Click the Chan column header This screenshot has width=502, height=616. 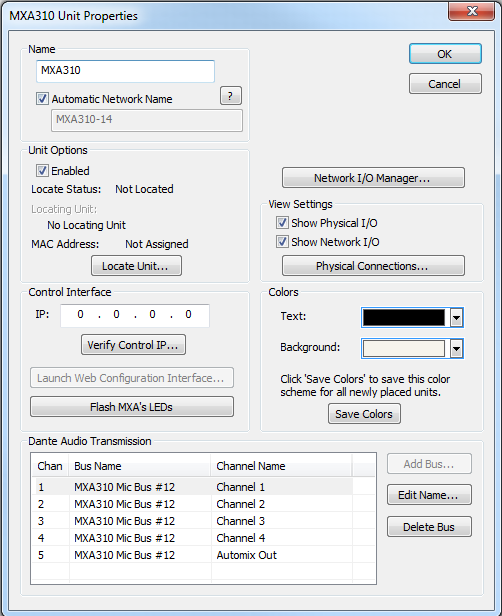pos(50,466)
